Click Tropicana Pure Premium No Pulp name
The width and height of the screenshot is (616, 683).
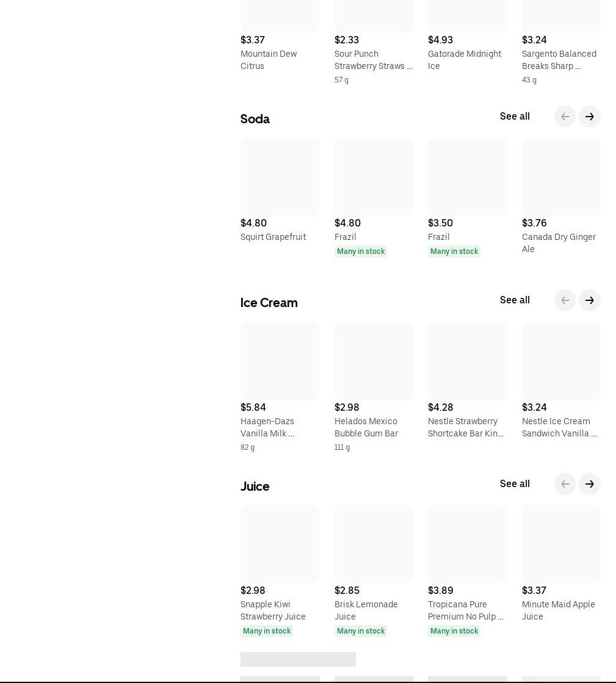[466, 610]
